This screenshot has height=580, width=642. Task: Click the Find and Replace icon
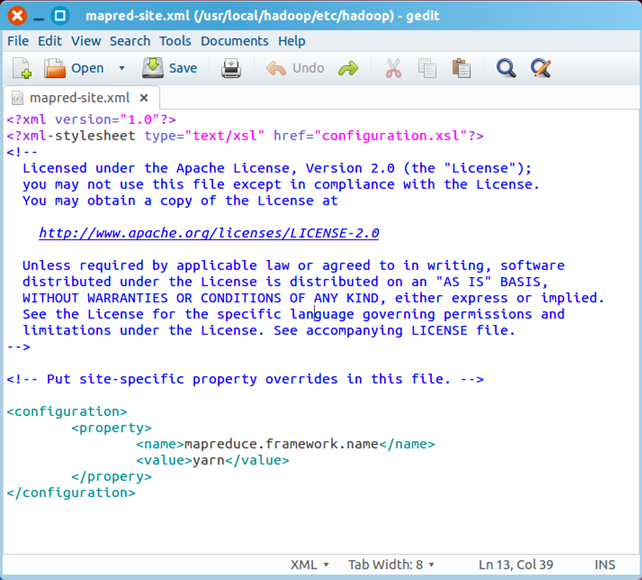(541, 68)
